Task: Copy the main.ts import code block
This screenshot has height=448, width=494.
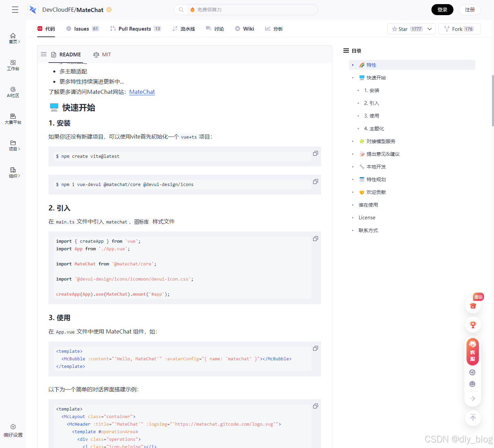Action: tap(315, 239)
